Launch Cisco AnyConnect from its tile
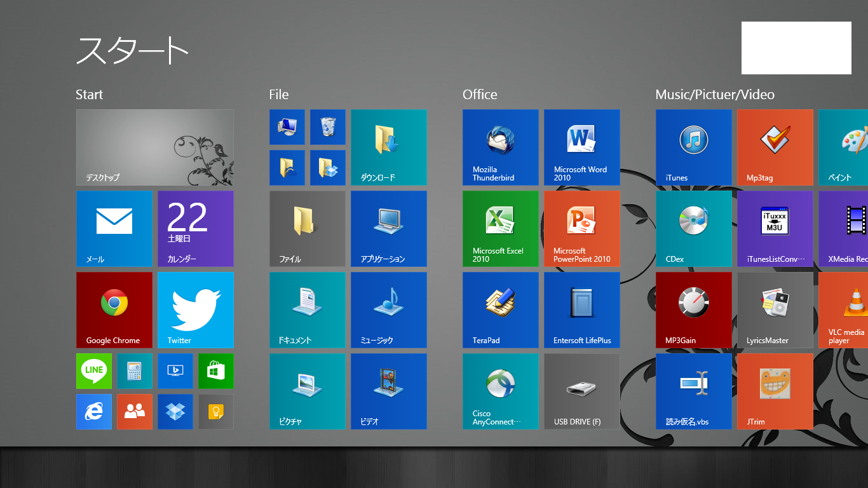Viewport: 868px width, 488px height. 501,391
